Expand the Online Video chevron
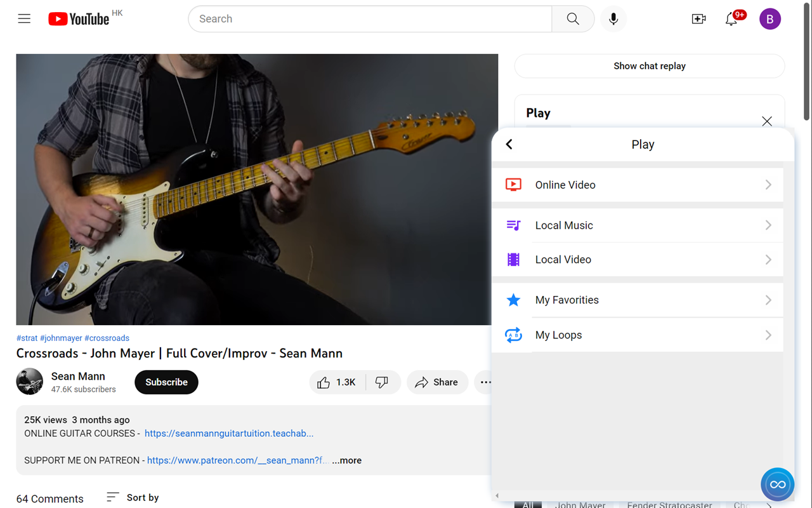Image resolution: width=812 pixels, height=508 pixels. click(768, 185)
